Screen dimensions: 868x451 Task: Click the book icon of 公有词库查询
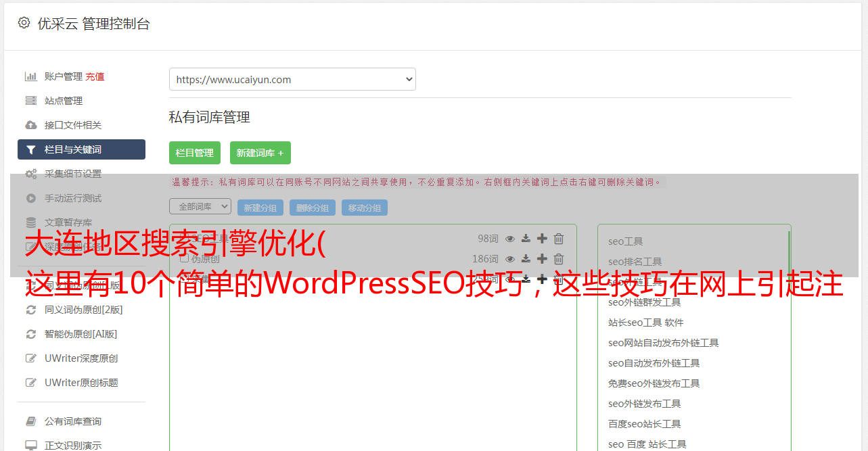pos(31,421)
